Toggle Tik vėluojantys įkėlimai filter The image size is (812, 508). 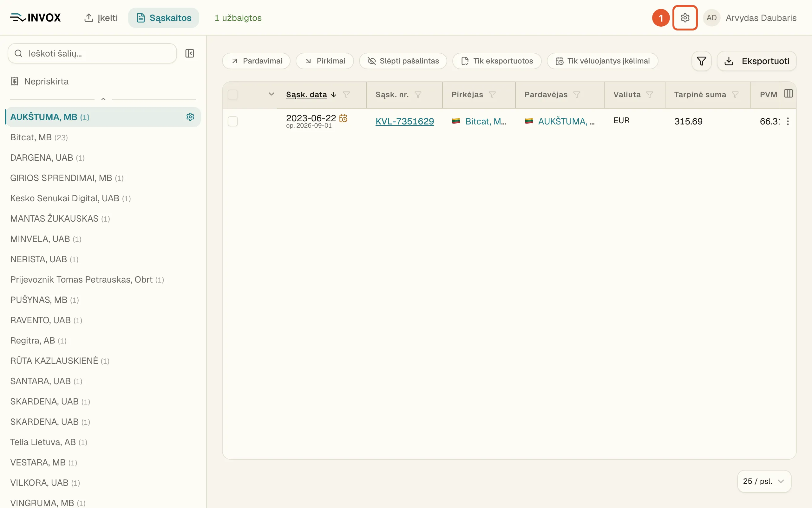[602, 61]
